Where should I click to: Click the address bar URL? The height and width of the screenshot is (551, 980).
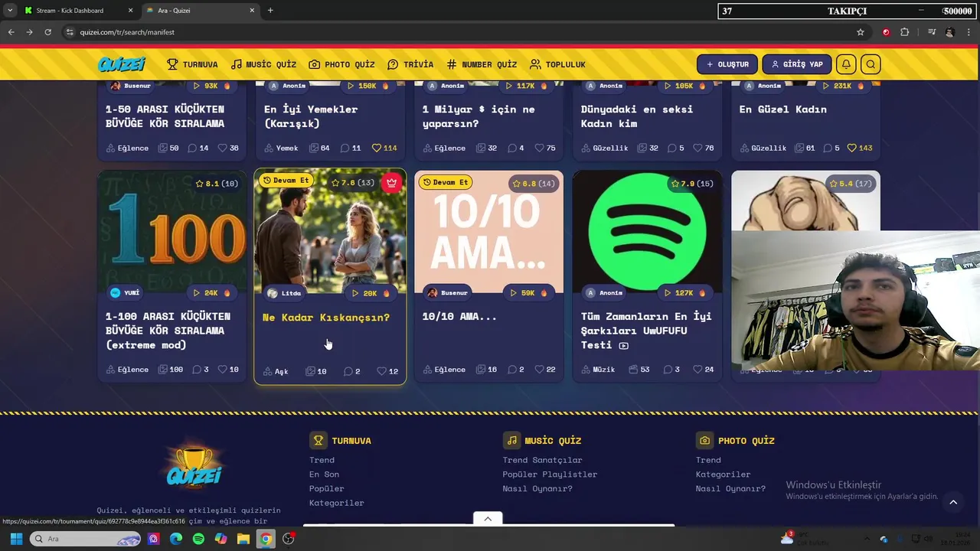point(127,32)
